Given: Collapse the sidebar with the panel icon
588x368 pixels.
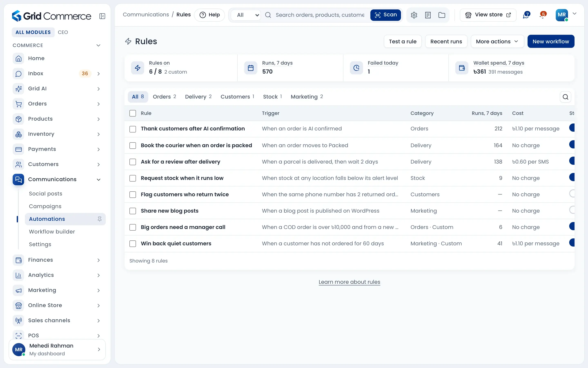Looking at the screenshot, I should [x=102, y=16].
